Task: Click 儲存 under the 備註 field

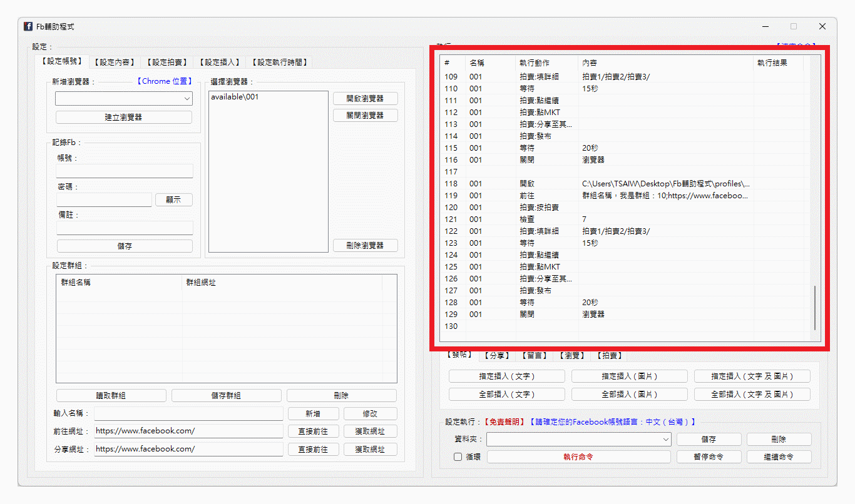Action: (x=125, y=246)
